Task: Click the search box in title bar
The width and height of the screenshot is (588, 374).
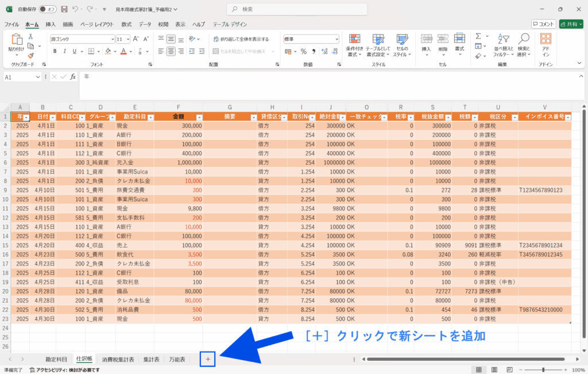Action: click(297, 9)
